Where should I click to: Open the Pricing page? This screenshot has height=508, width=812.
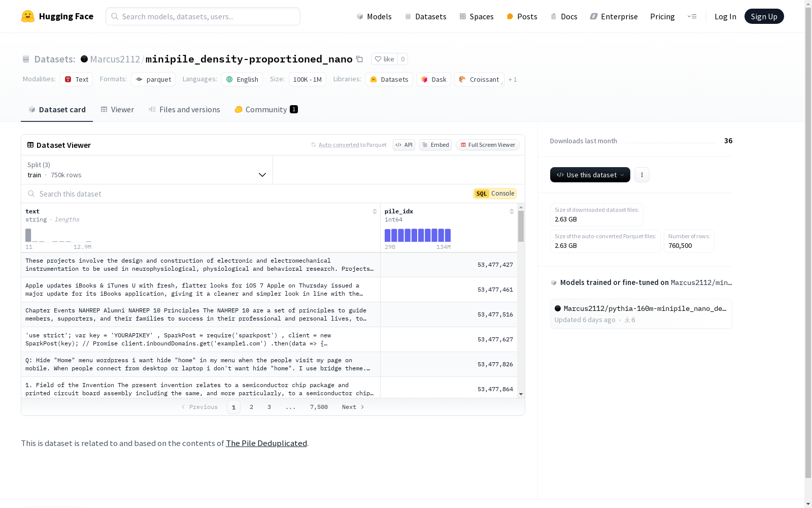click(662, 16)
